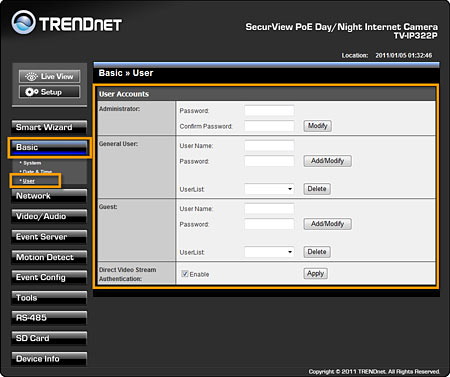Focus General User User Name field

click(269, 145)
